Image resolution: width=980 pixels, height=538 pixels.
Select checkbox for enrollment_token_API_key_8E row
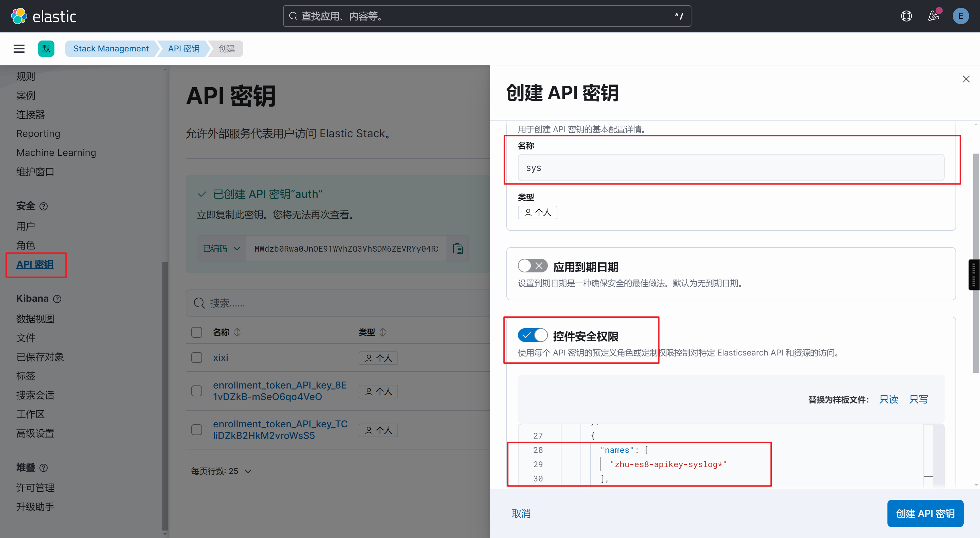[196, 391]
